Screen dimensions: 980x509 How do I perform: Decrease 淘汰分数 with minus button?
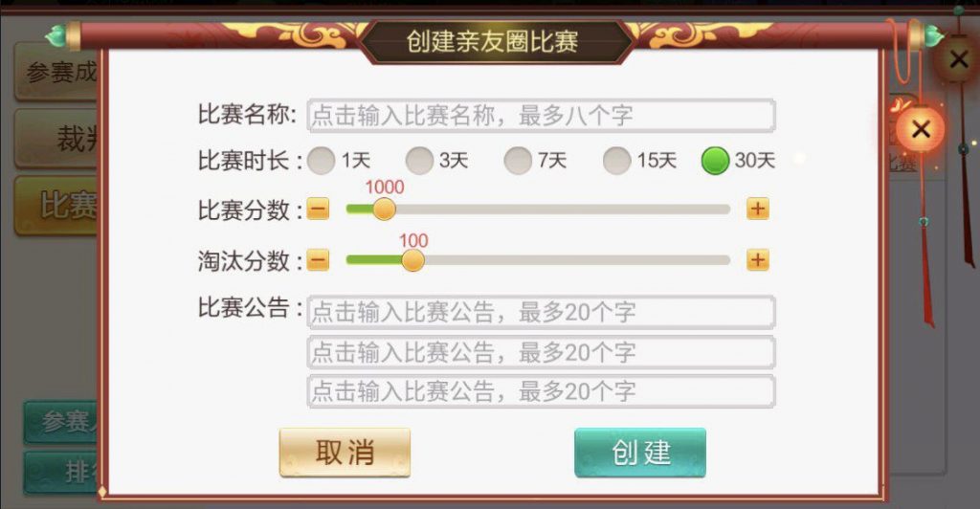(x=319, y=260)
